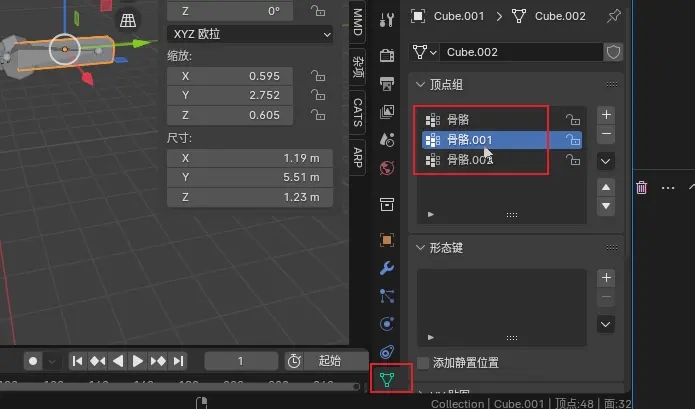Viewport: 695px width, 409px height.
Task: Enable the 添加静置位置 checkbox
Action: [x=424, y=362]
